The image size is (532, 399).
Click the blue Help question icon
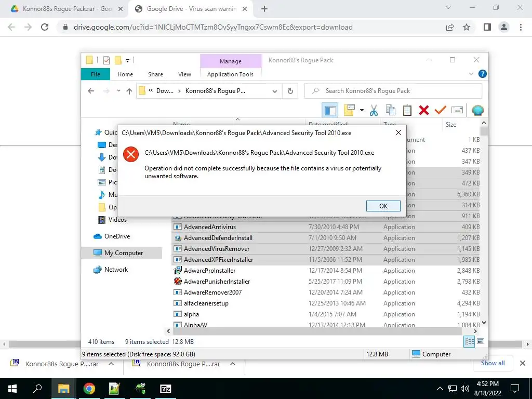click(x=482, y=74)
